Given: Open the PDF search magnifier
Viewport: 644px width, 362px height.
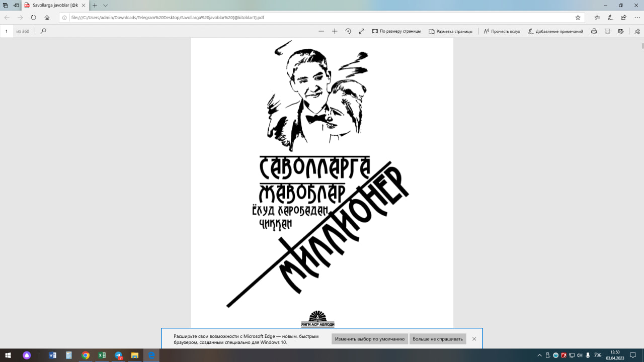Looking at the screenshot, I should point(43,31).
